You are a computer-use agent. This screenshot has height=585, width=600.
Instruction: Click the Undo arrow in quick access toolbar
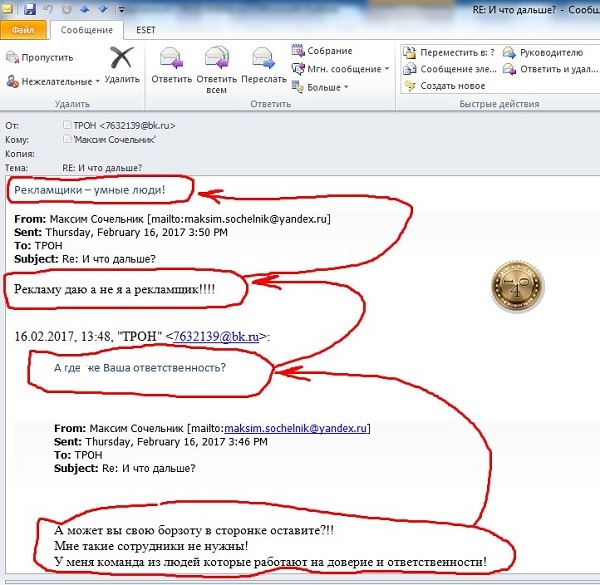(x=48, y=9)
